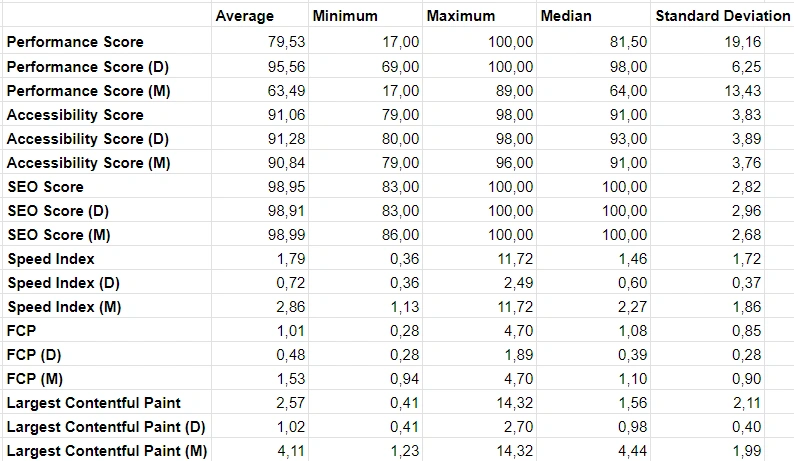Click the cell containing 63,49

pos(260,91)
